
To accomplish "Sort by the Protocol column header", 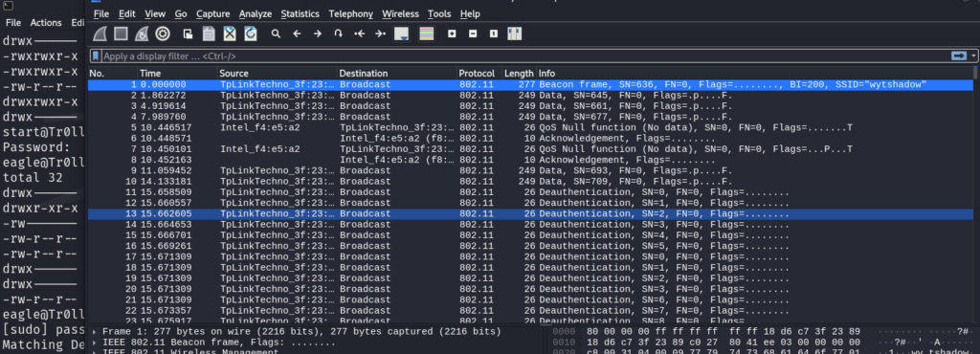I will click(x=480, y=74).
